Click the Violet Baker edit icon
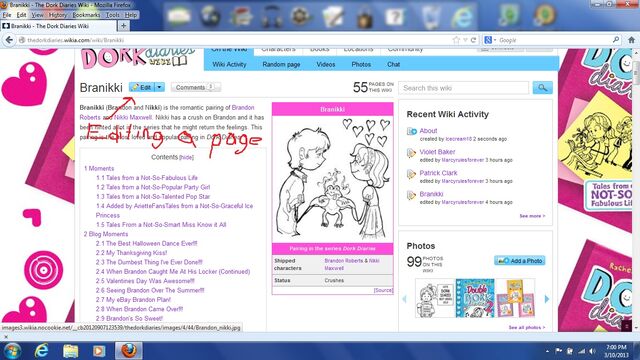Image resolution: width=640 pixels, height=360 pixels. (411, 153)
